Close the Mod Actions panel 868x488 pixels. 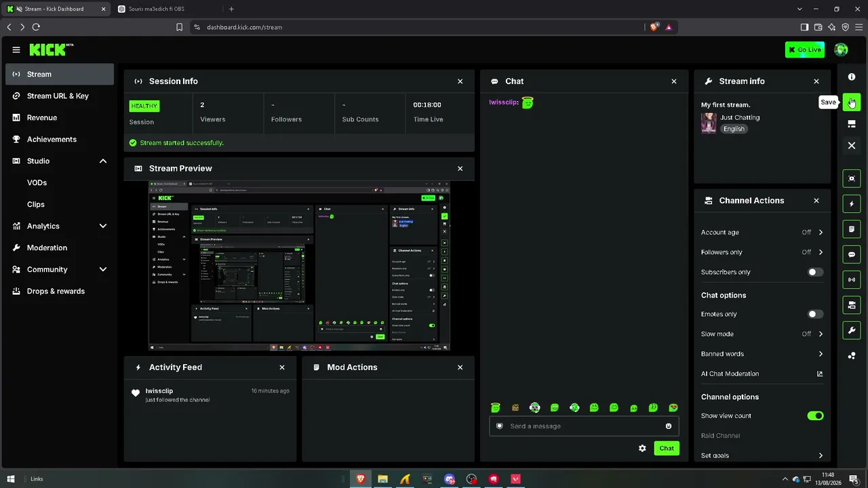coord(460,367)
